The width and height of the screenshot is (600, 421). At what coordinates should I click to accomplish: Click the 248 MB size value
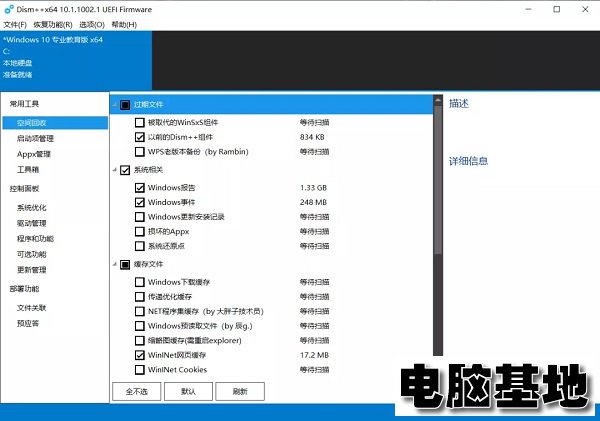click(313, 202)
